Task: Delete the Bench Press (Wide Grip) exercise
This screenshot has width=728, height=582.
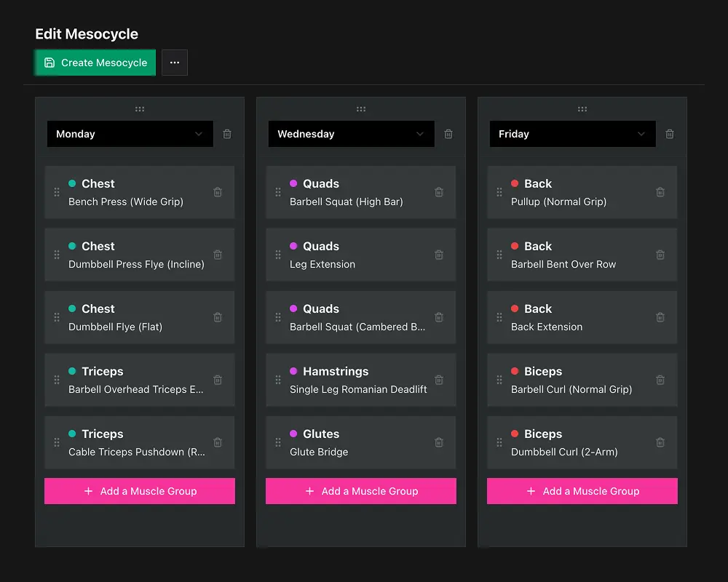Action: [x=217, y=192]
